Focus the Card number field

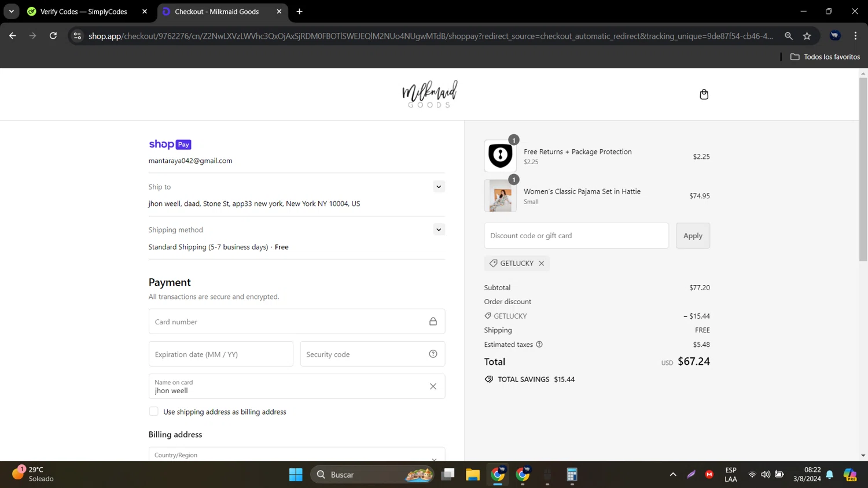point(297,321)
